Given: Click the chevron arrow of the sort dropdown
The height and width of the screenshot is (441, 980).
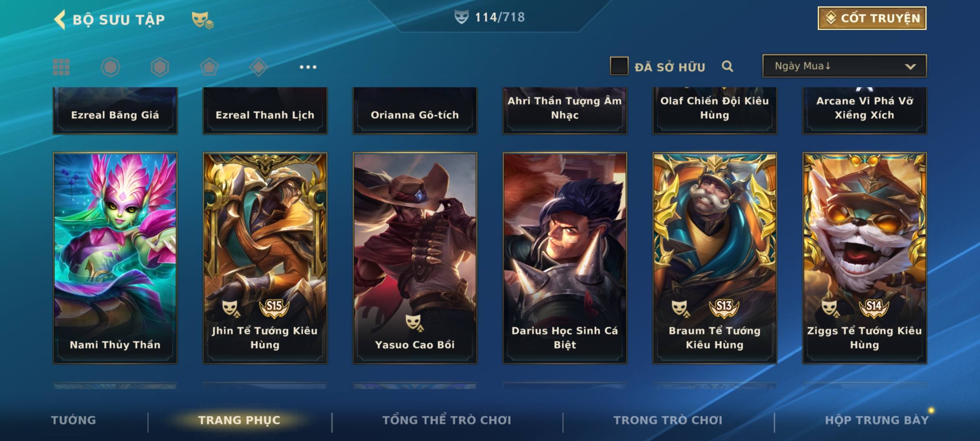Looking at the screenshot, I should coord(910,67).
